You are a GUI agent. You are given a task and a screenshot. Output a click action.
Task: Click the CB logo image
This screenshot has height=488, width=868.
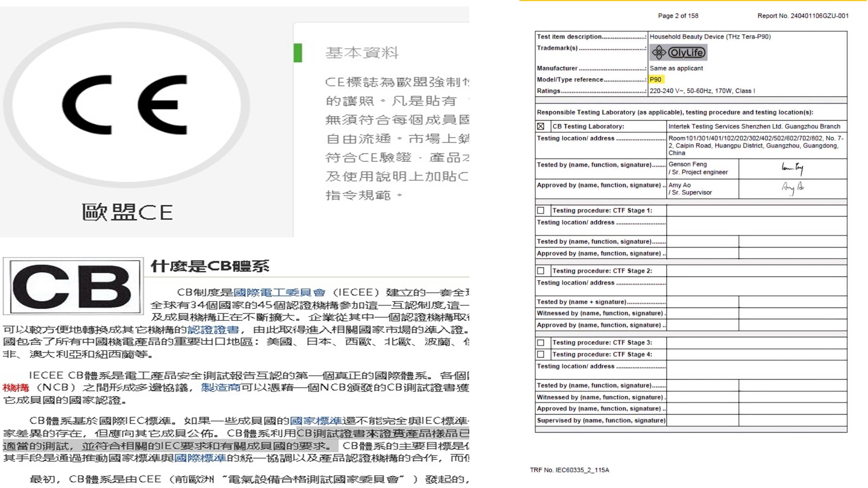coord(73,287)
